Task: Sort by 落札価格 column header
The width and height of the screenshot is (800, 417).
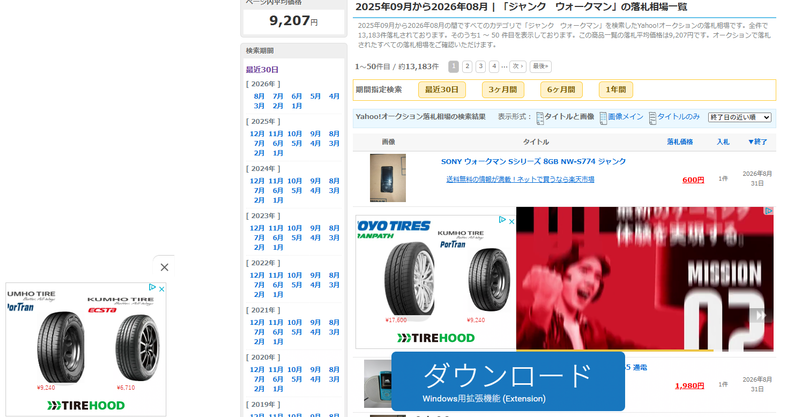Action: (x=680, y=142)
